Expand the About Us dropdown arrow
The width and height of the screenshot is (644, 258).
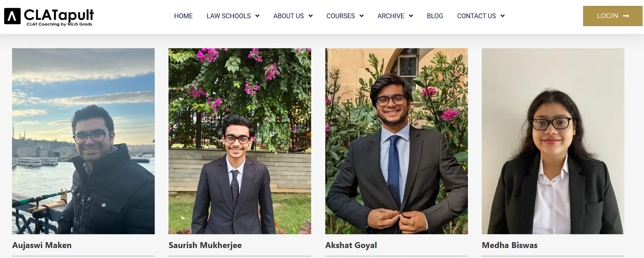310,16
